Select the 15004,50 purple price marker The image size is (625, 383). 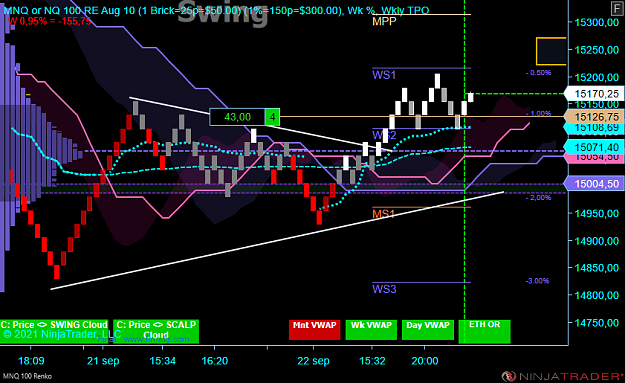tap(594, 184)
